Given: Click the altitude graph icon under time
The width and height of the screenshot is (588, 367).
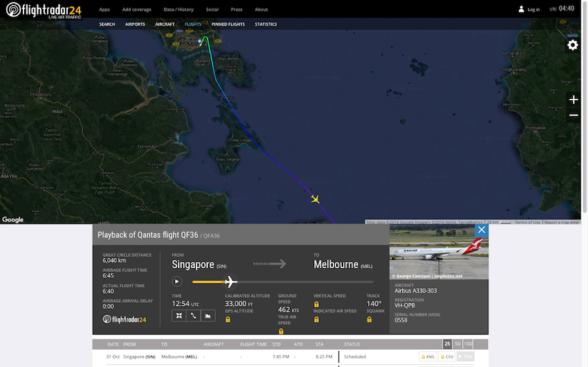Looking at the screenshot, I should click(208, 316).
